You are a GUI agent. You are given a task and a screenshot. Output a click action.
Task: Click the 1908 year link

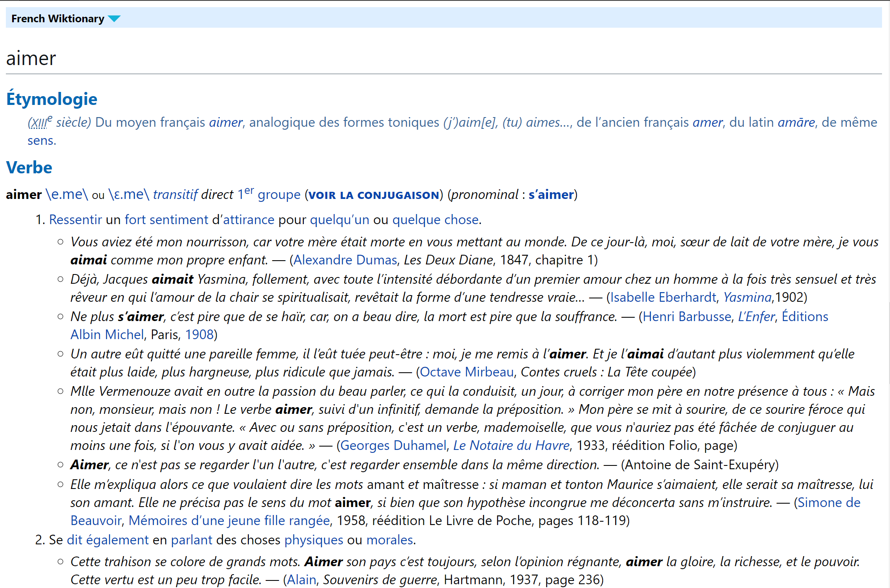pyautogui.click(x=199, y=335)
